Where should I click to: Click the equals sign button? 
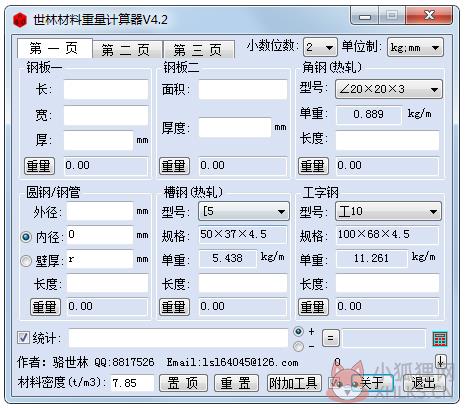tap(331, 338)
